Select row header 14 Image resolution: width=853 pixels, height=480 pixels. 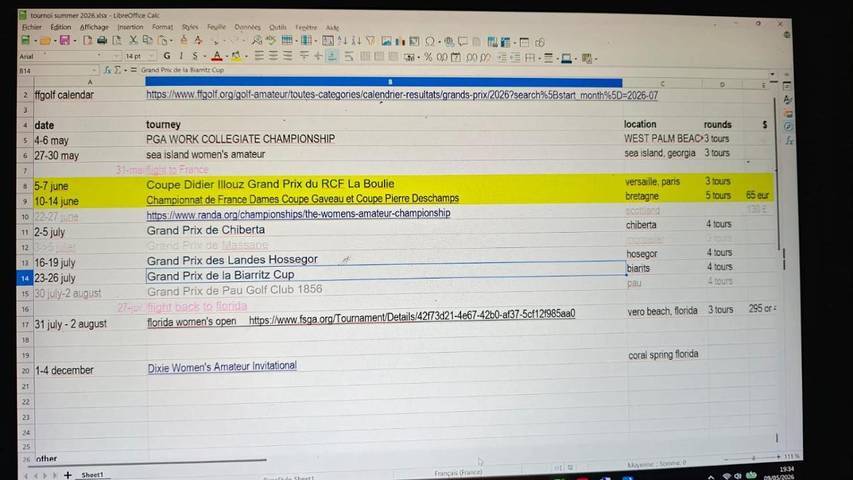(x=24, y=278)
